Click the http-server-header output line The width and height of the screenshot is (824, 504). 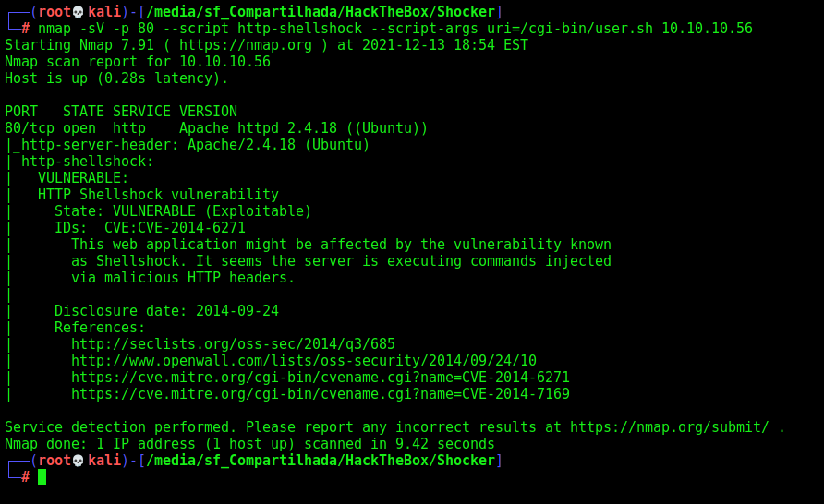(x=195, y=145)
